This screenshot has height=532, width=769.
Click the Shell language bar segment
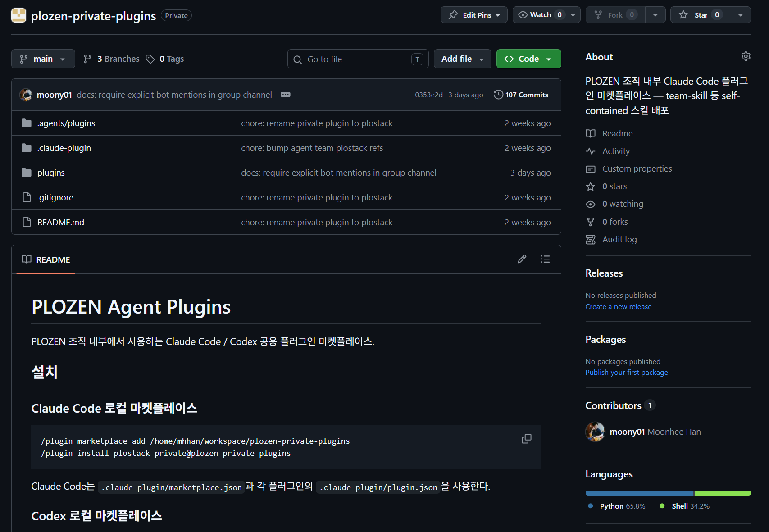[723, 493]
